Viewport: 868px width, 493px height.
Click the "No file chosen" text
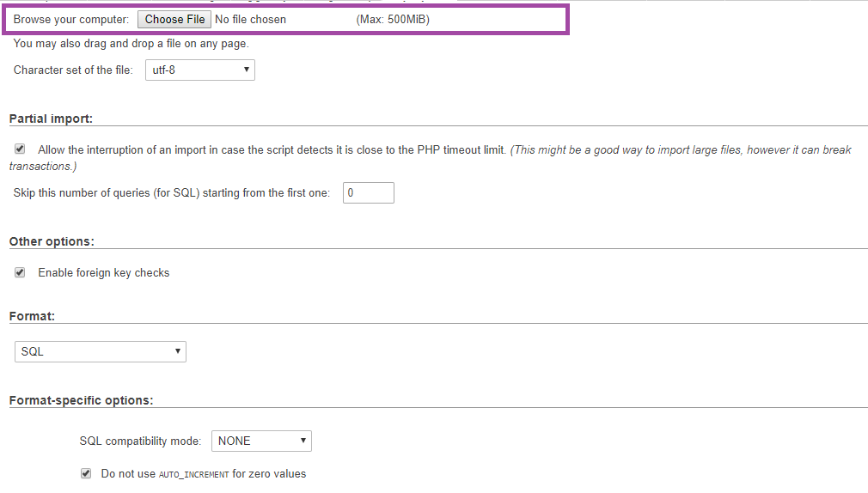[250, 19]
